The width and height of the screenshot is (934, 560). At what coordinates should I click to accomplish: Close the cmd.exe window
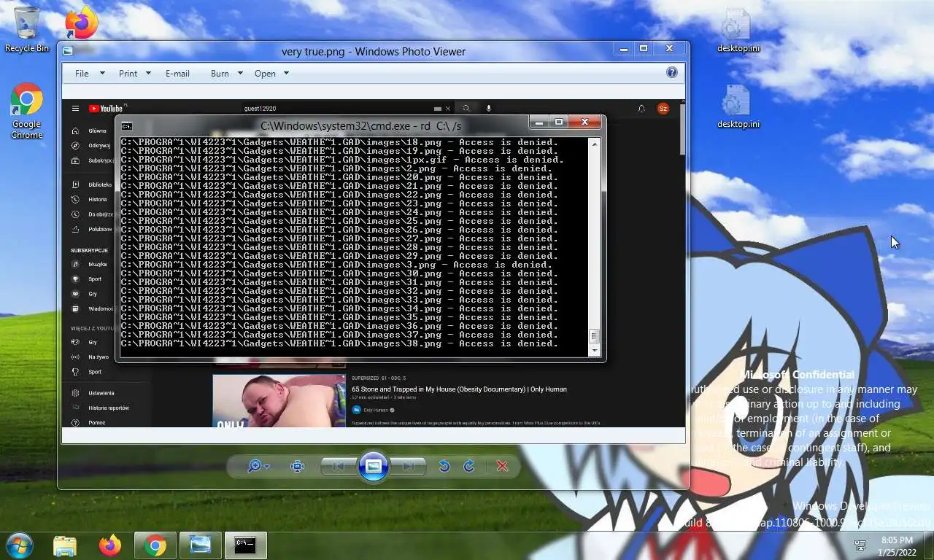click(x=584, y=122)
